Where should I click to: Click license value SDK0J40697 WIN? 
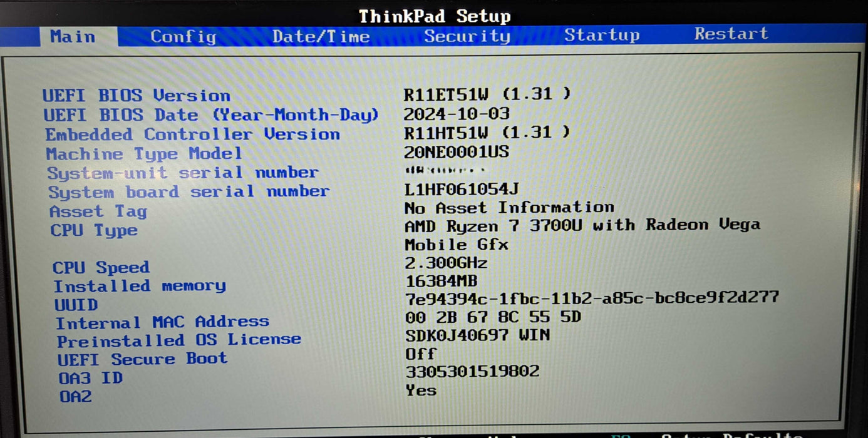coord(478,335)
